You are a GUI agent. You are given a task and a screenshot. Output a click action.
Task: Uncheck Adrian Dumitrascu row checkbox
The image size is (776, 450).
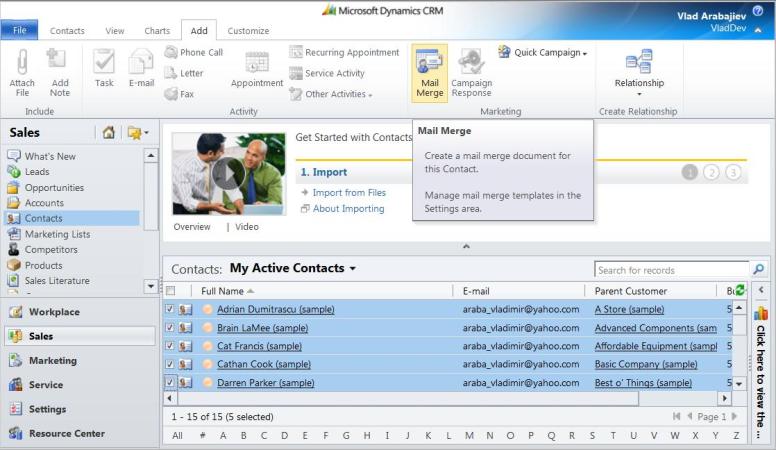(x=170, y=310)
